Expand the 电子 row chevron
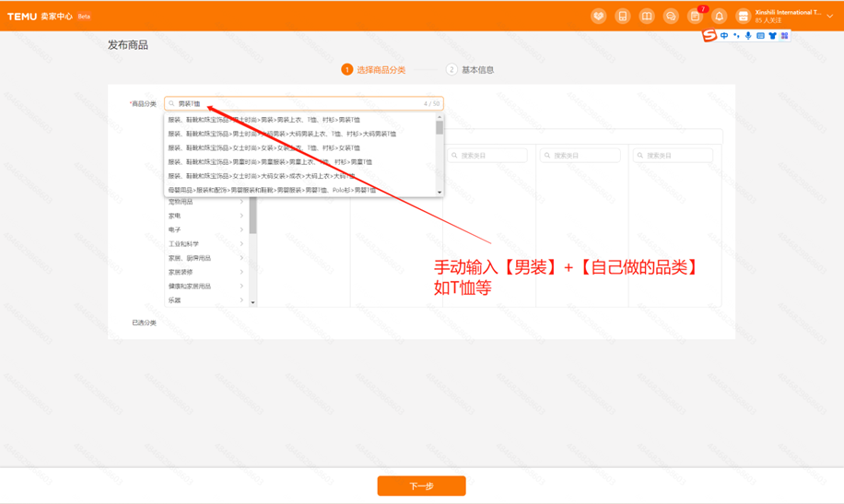 tap(241, 229)
